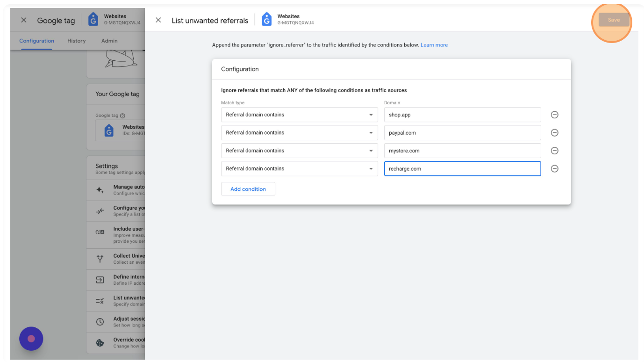Click the Add condition button

[248, 189]
